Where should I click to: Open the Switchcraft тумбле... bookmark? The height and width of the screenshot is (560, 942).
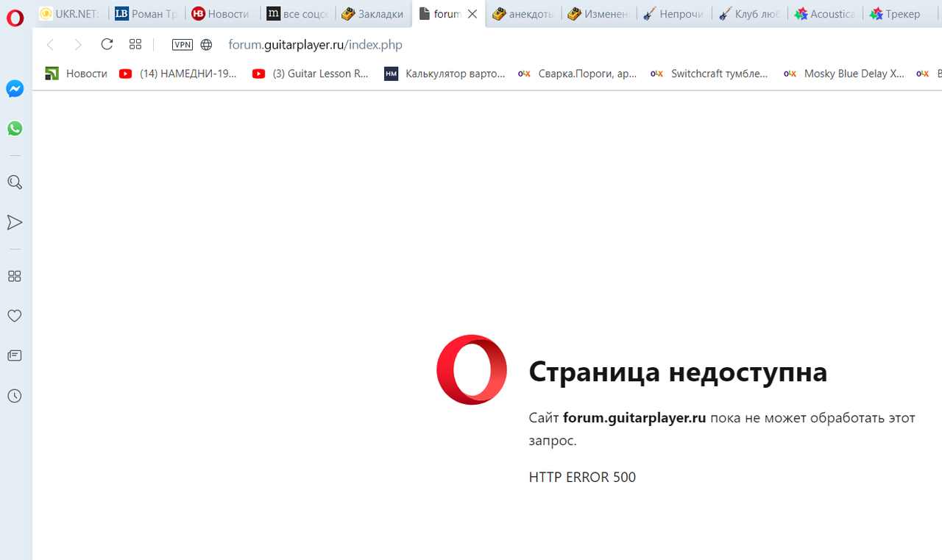point(709,74)
